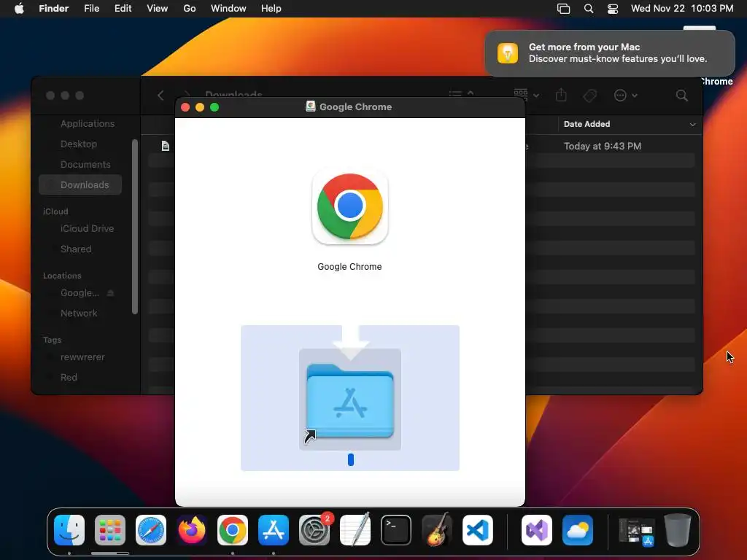Launch GarageBand from the Dock

(x=437, y=530)
